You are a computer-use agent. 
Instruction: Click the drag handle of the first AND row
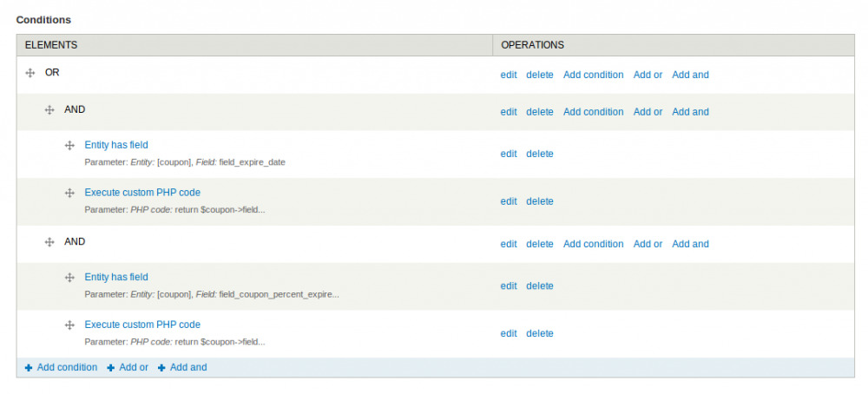click(x=49, y=111)
